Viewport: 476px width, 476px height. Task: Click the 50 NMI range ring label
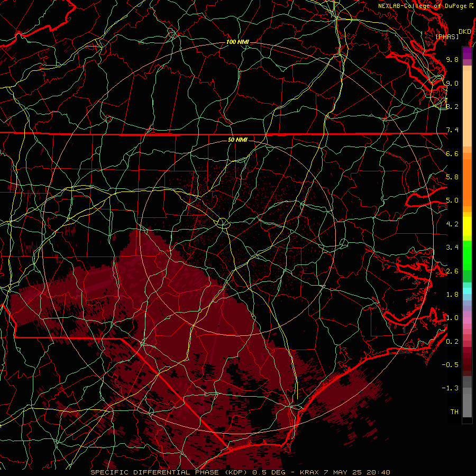tap(237, 140)
